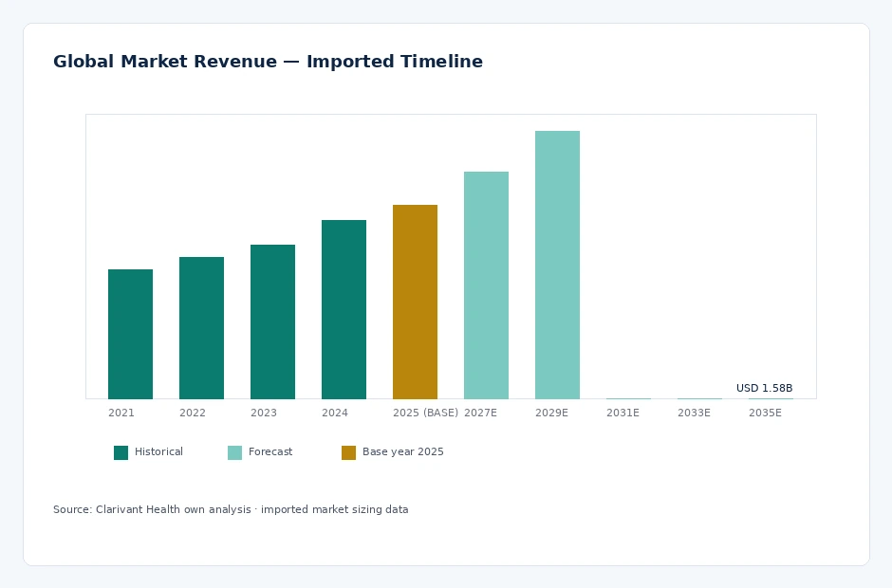The height and width of the screenshot is (588, 892).
Task: Click the 2023 dark green bar
Action: pos(272,322)
